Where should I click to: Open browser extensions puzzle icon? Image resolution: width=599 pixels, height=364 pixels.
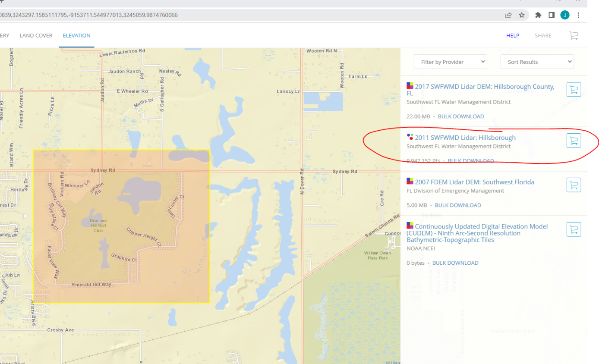[538, 15]
